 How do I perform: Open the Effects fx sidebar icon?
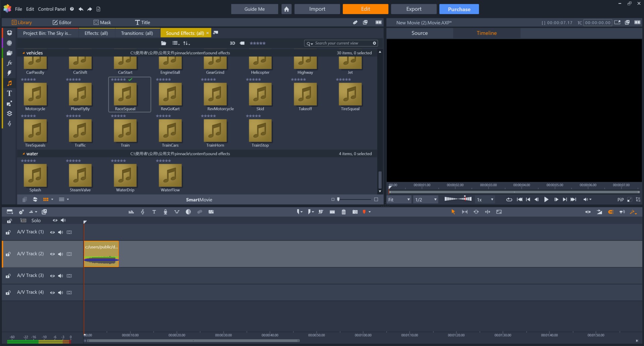tap(9, 63)
